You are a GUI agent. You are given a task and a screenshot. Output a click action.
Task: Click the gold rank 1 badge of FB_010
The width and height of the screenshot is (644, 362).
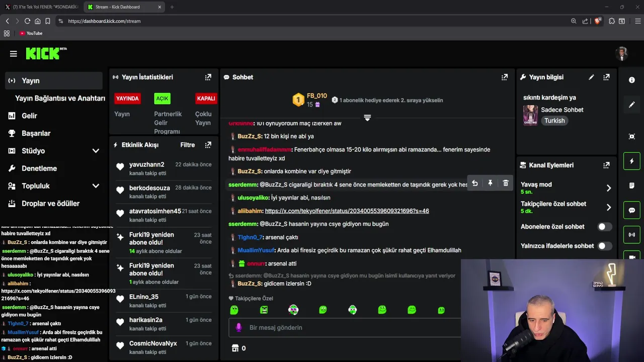[298, 100]
